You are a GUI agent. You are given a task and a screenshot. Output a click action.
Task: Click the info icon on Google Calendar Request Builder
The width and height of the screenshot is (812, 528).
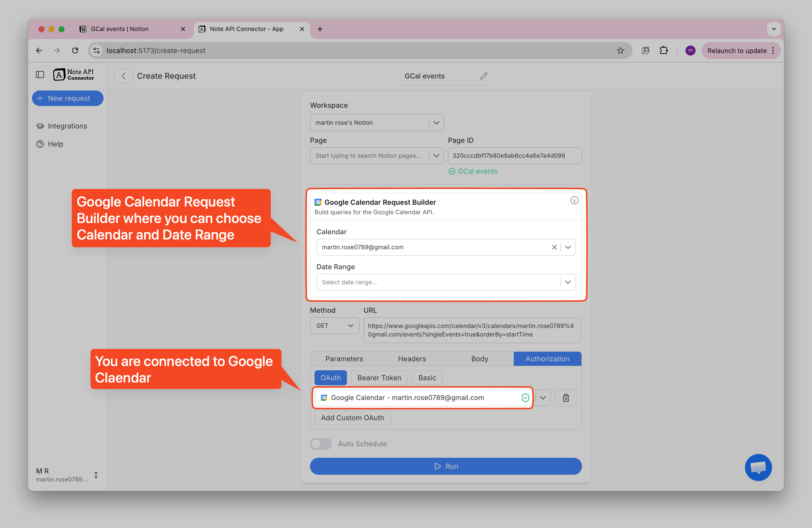(x=574, y=200)
